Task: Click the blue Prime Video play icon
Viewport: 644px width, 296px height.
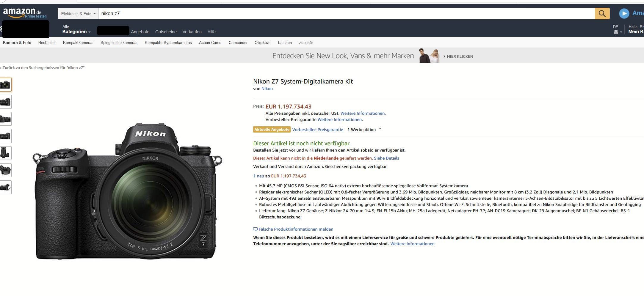Action: click(x=624, y=13)
